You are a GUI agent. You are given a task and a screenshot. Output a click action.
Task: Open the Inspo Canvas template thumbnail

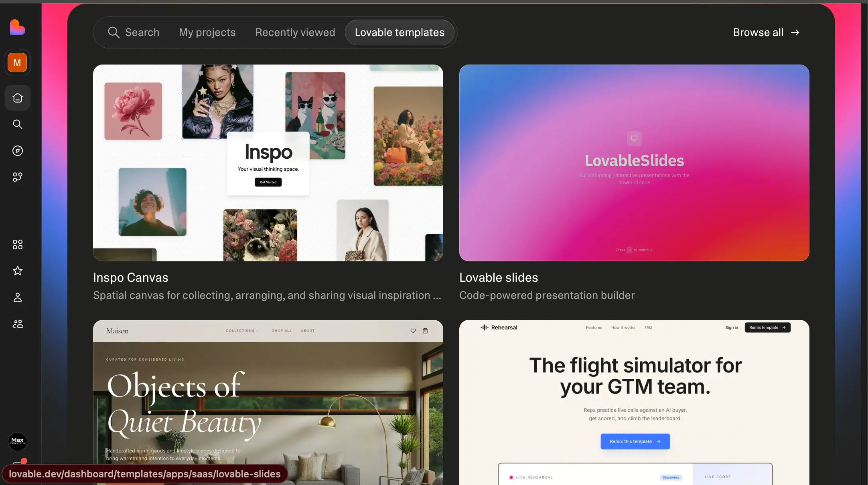pos(268,163)
